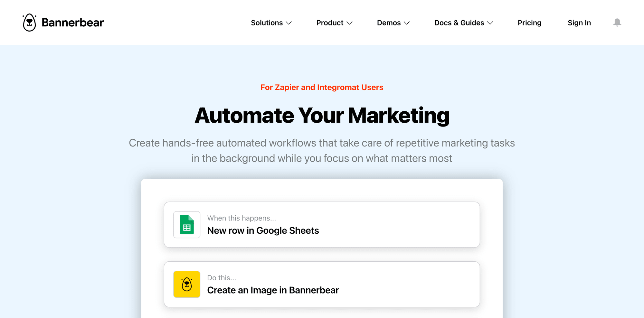Click the Bannerbear bear logo icon
This screenshot has height=318, width=644.
click(29, 23)
